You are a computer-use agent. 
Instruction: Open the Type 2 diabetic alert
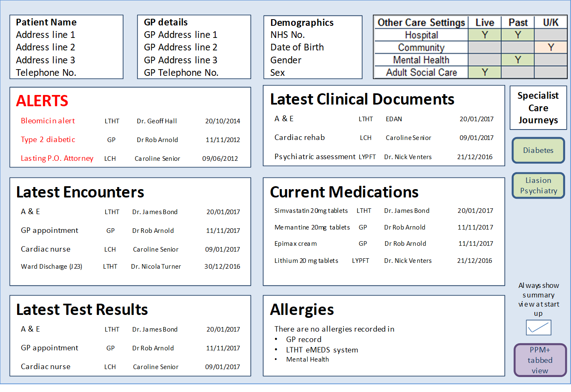(x=48, y=140)
